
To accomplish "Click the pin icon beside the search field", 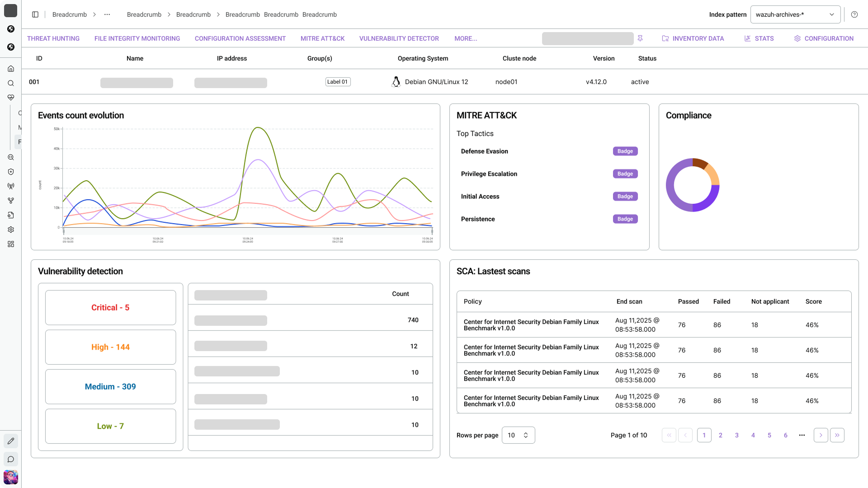I will [x=640, y=38].
